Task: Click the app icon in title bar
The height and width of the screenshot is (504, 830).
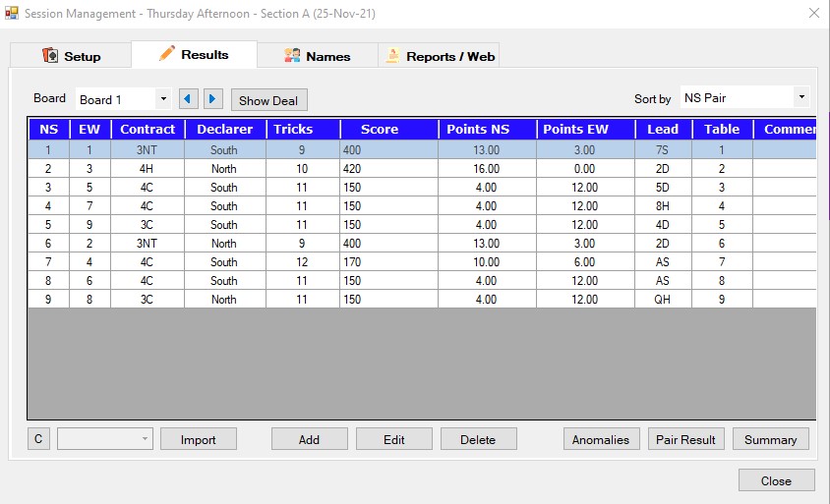Action: [12, 14]
